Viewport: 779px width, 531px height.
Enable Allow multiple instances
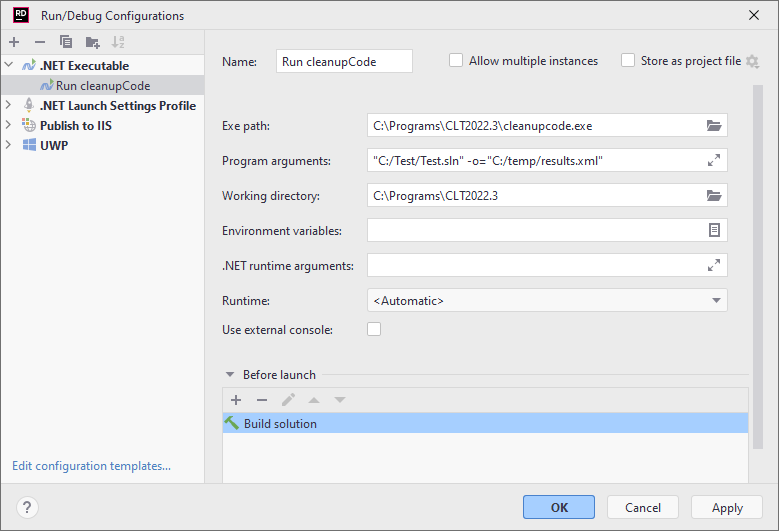(x=457, y=61)
